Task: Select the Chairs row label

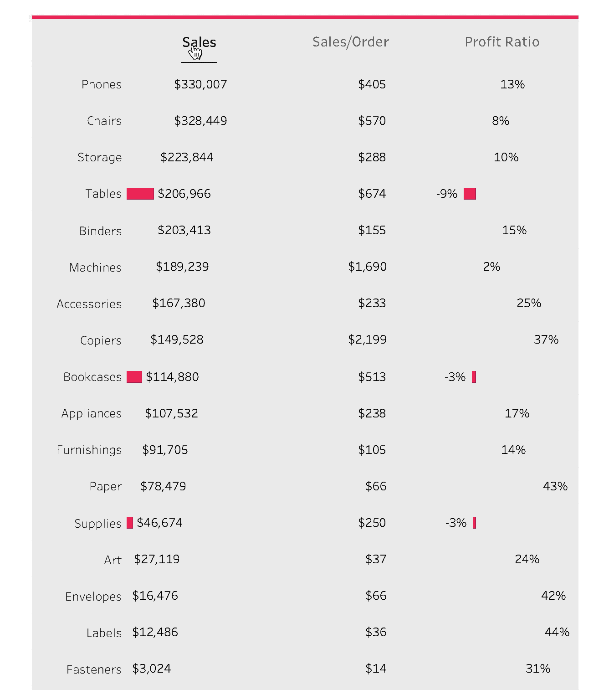Action: click(x=104, y=121)
